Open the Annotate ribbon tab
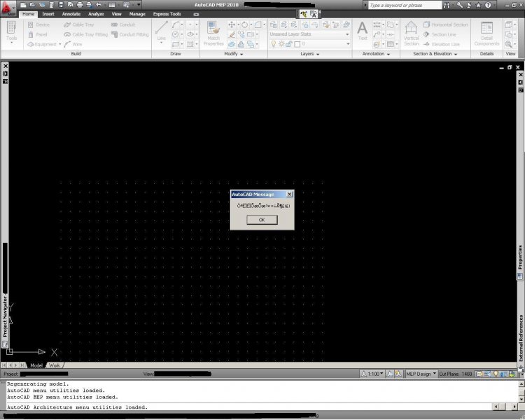This screenshot has height=420, width=525. [x=71, y=14]
